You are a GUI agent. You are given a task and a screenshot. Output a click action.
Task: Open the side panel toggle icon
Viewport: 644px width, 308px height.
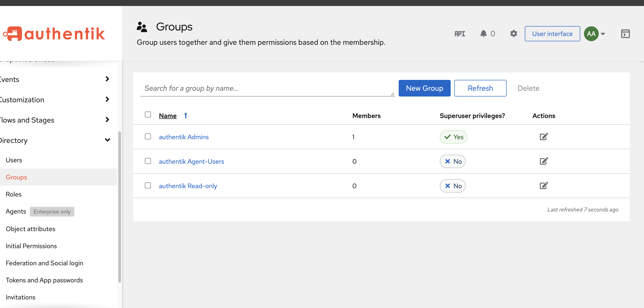tap(625, 34)
